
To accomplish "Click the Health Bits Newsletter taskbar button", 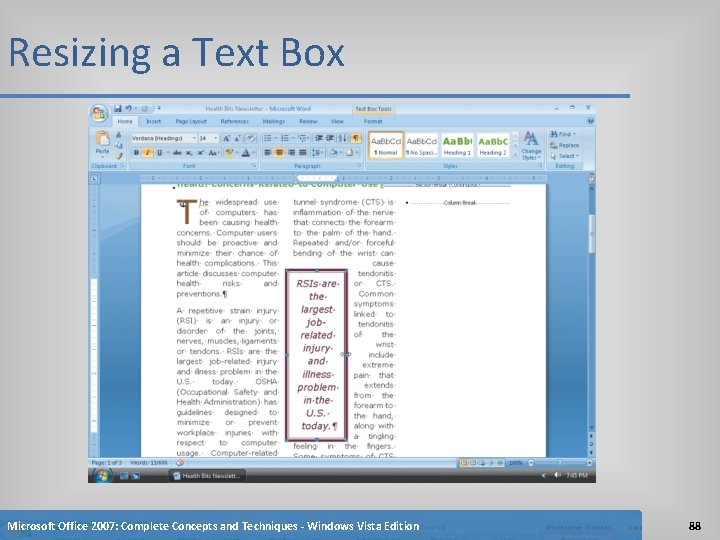I will (x=207, y=476).
